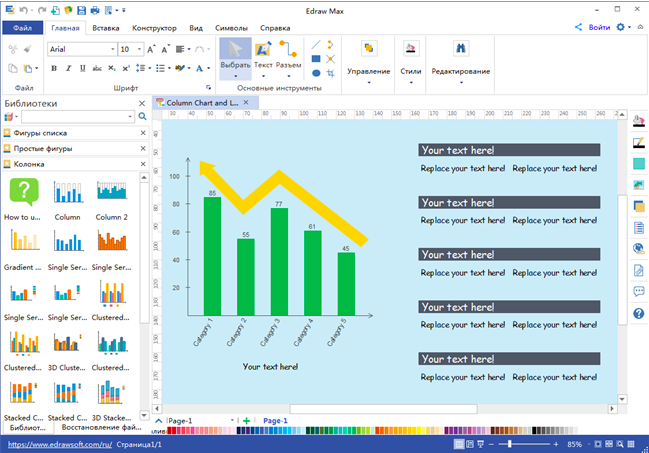Open the help icon in right sidebar
The height and width of the screenshot is (453, 649).
tap(639, 313)
